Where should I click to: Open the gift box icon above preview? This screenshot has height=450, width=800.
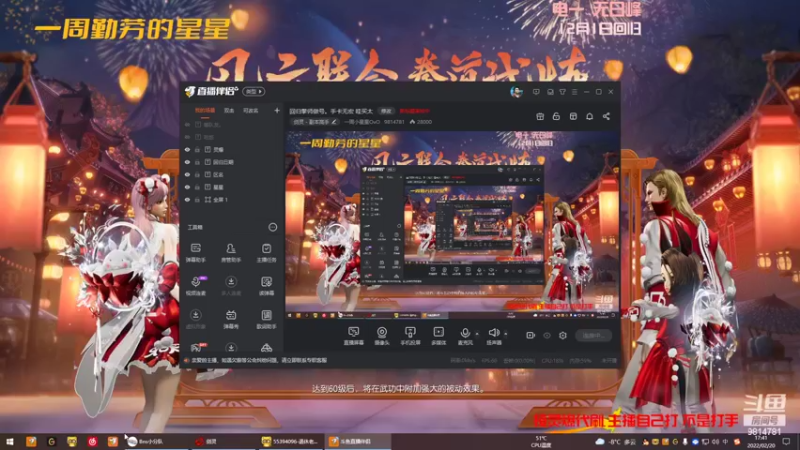540,116
